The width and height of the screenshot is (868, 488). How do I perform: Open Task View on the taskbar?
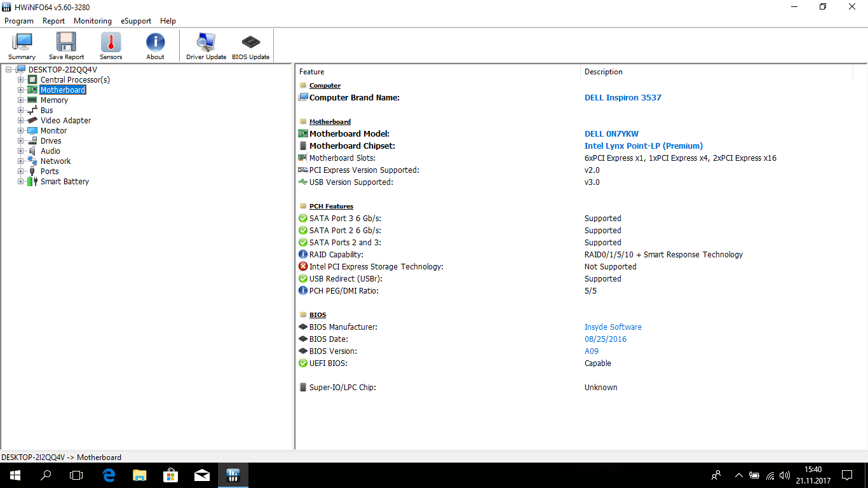tap(76, 475)
